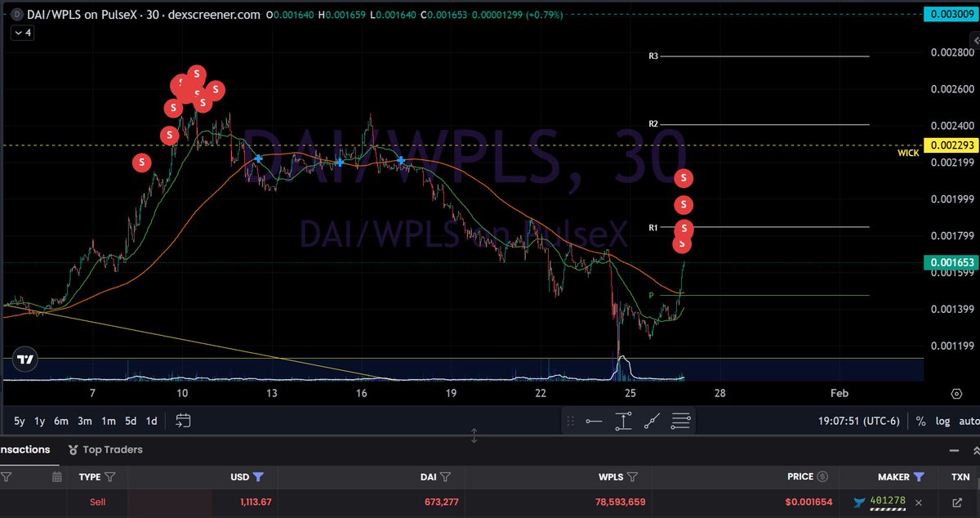Open chart settings gear near price axis
Viewport: 980px width, 518px height.
(956, 393)
